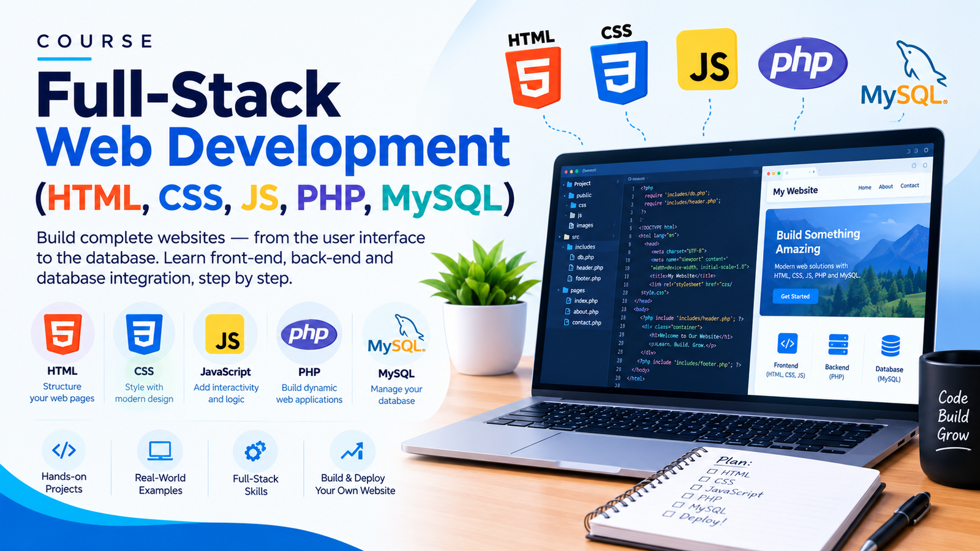This screenshot has height=551, width=980.
Task: Open footer.php in the file tree
Action: coord(584,279)
